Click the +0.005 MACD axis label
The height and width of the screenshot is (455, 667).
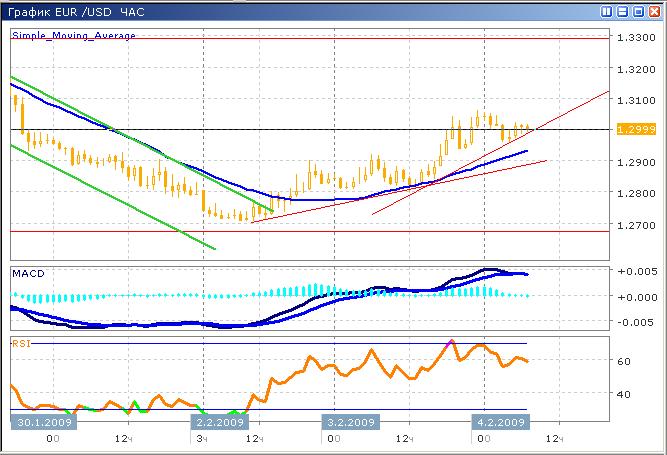(x=637, y=272)
